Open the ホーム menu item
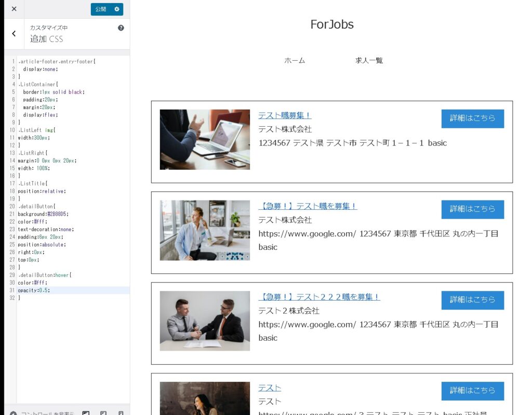This screenshot has height=415, width=532. point(295,61)
